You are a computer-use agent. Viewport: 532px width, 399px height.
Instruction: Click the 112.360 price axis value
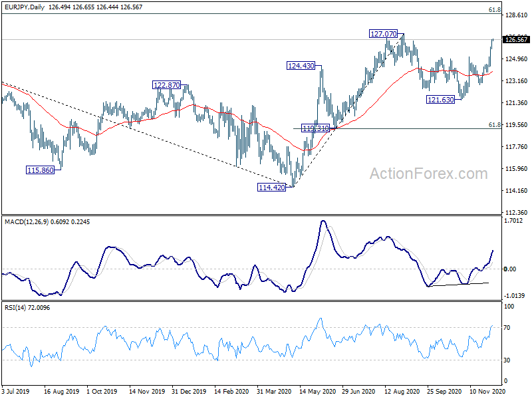517,212
